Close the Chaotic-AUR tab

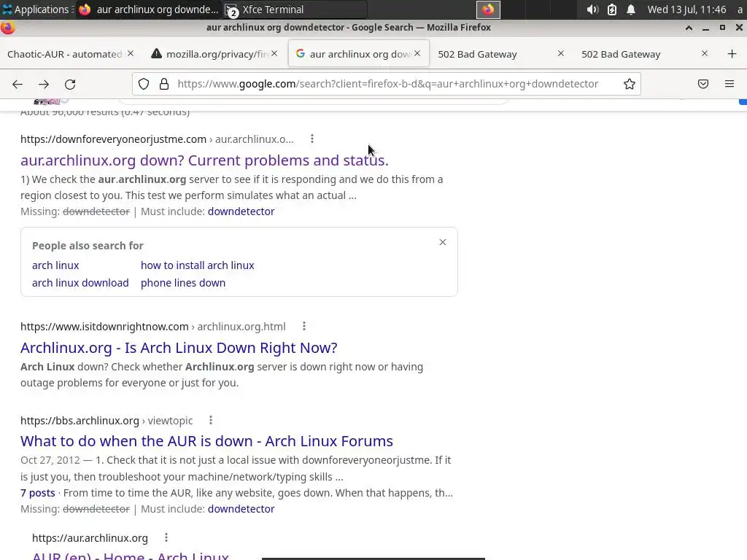131,54
